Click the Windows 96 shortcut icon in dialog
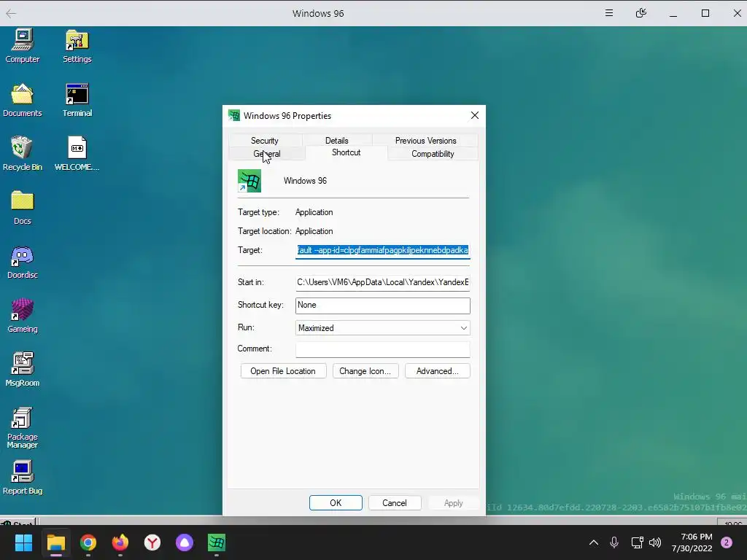The width and height of the screenshot is (747, 560). coord(249,181)
